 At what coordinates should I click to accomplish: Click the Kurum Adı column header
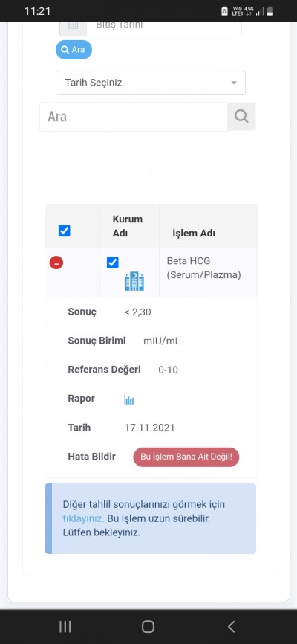coord(128,226)
